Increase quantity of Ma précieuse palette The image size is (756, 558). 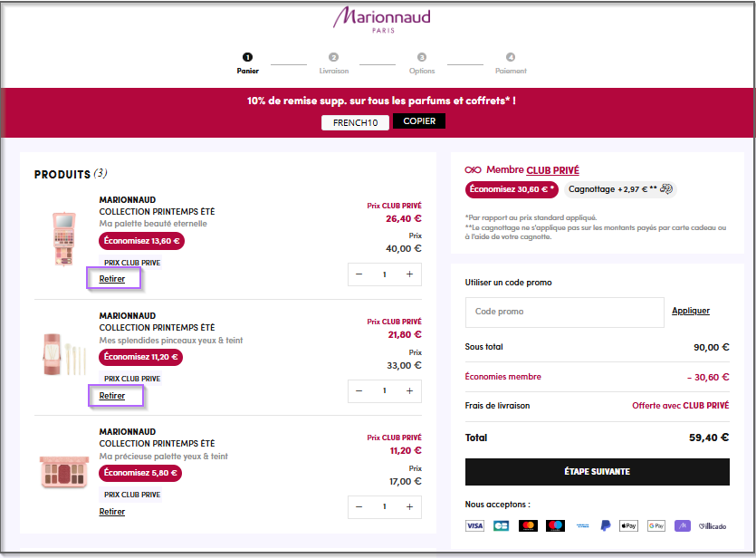pos(409,507)
